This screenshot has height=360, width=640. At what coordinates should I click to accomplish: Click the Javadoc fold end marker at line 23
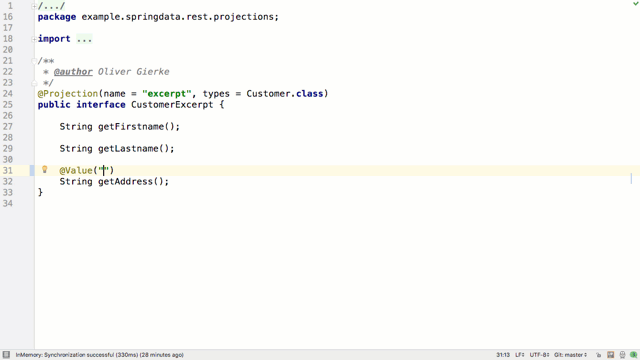point(34,83)
